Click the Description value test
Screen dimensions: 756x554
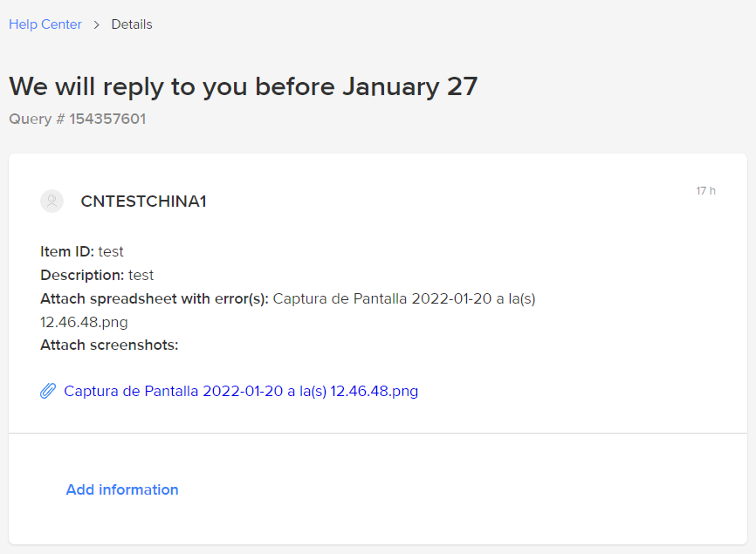pyautogui.click(x=141, y=275)
